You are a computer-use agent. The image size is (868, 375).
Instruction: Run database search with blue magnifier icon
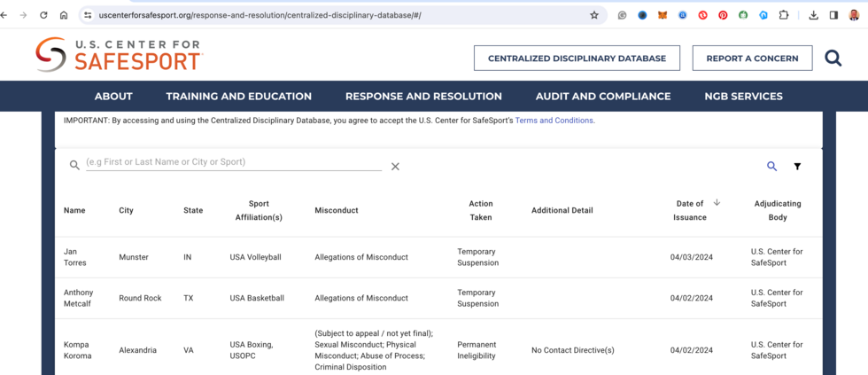[771, 166]
